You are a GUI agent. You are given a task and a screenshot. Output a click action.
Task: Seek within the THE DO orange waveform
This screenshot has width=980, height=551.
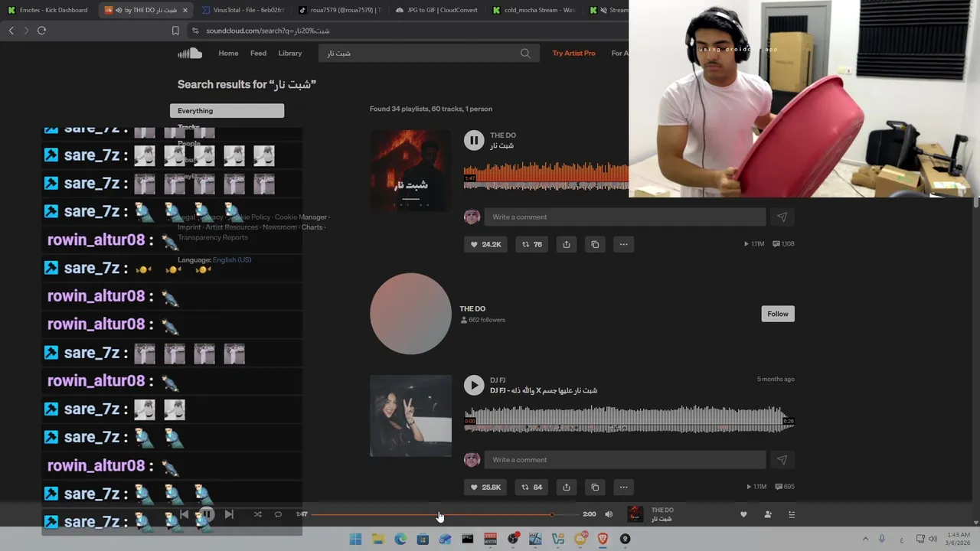coord(546,176)
